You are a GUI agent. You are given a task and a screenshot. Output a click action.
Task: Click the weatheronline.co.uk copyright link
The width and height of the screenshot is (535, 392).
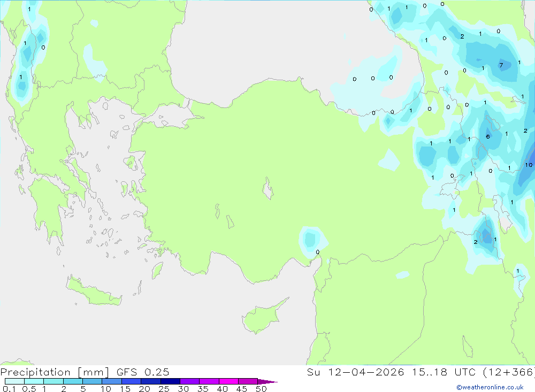point(494,387)
